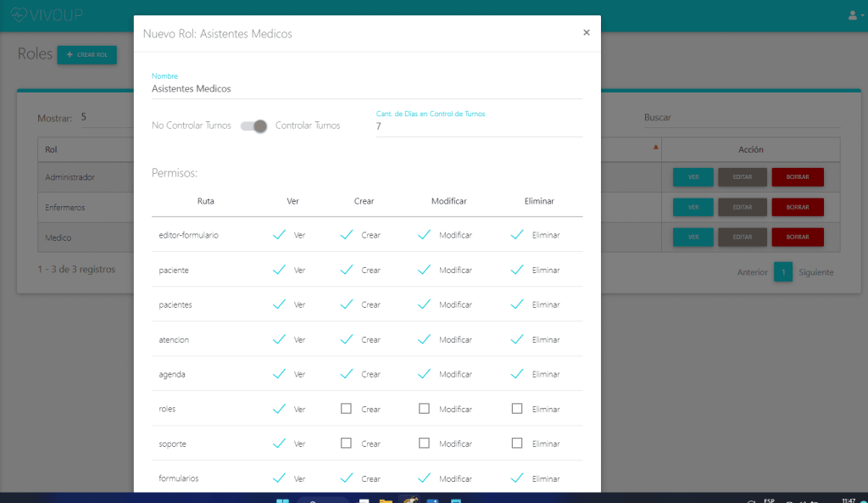The height and width of the screenshot is (503, 868).
Task: Uncheck Modificar in the pacientes row
Action: (x=424, y=305)
